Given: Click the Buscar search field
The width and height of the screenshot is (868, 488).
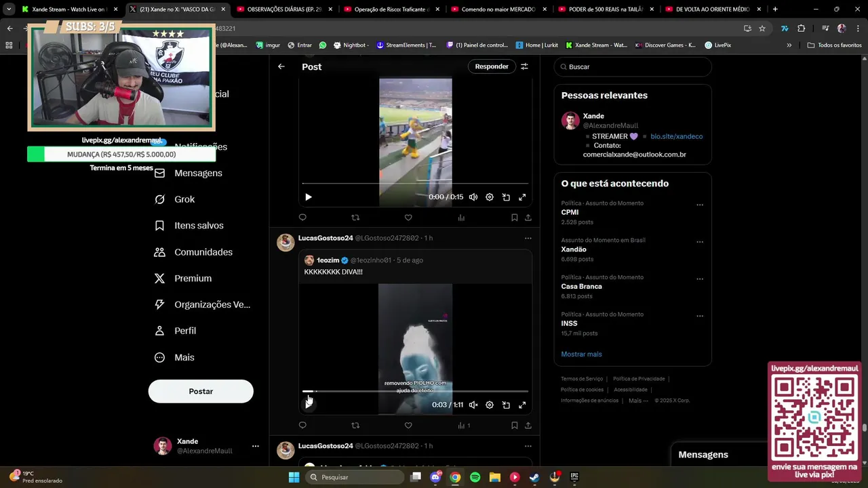Looking at the screenshot, I should click(x=633, y=67).
